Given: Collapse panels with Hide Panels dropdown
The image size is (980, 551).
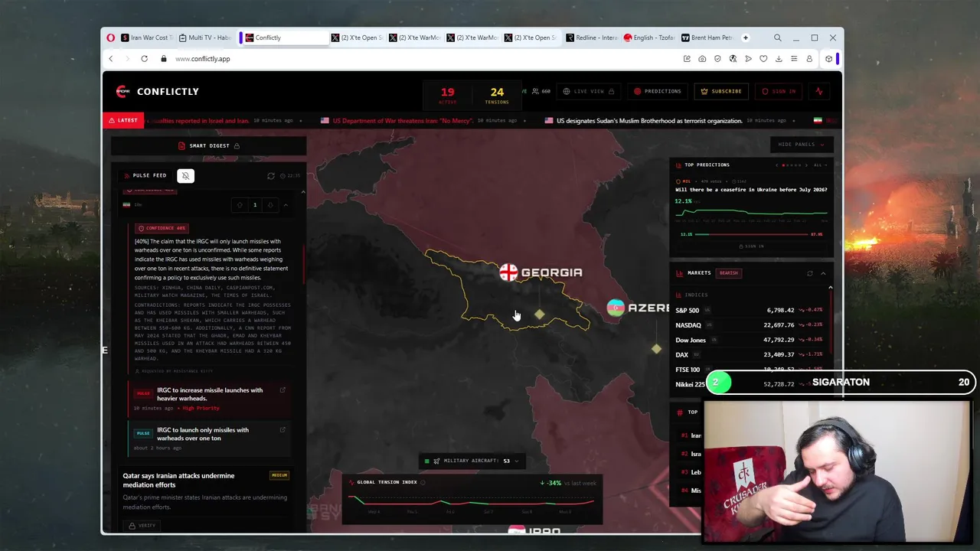Looking at the screenshot, I should coord(801,144).
